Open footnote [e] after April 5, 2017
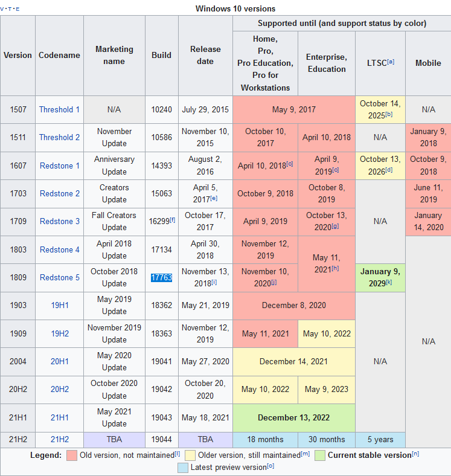 pyautogui.click(x=214, y=198)
